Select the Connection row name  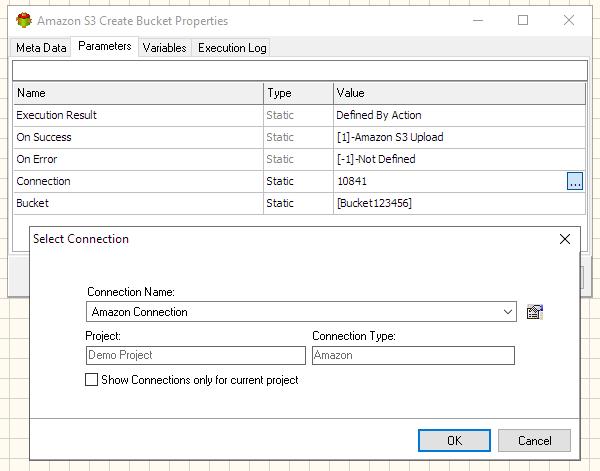pos(43,181)
